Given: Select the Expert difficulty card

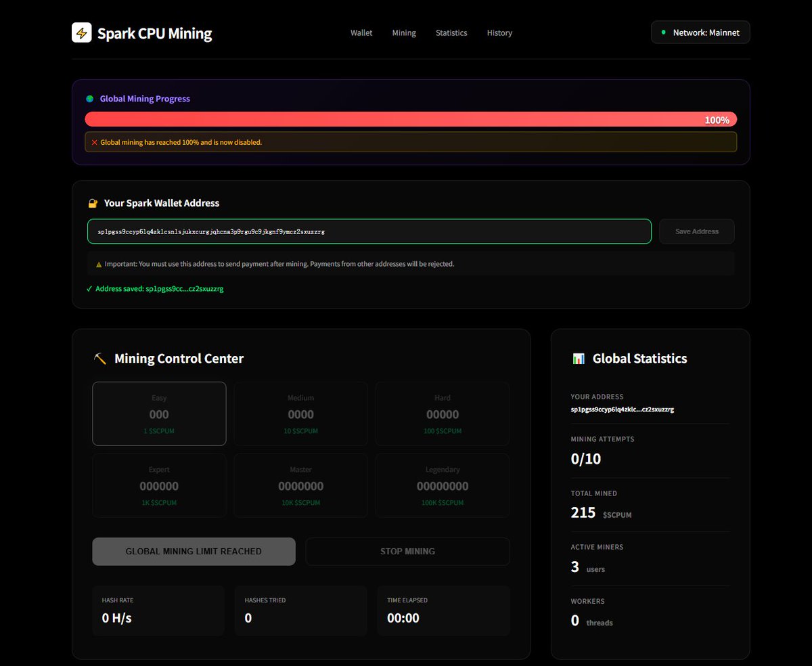Looking at the screenshot, I should pos(159,485).
